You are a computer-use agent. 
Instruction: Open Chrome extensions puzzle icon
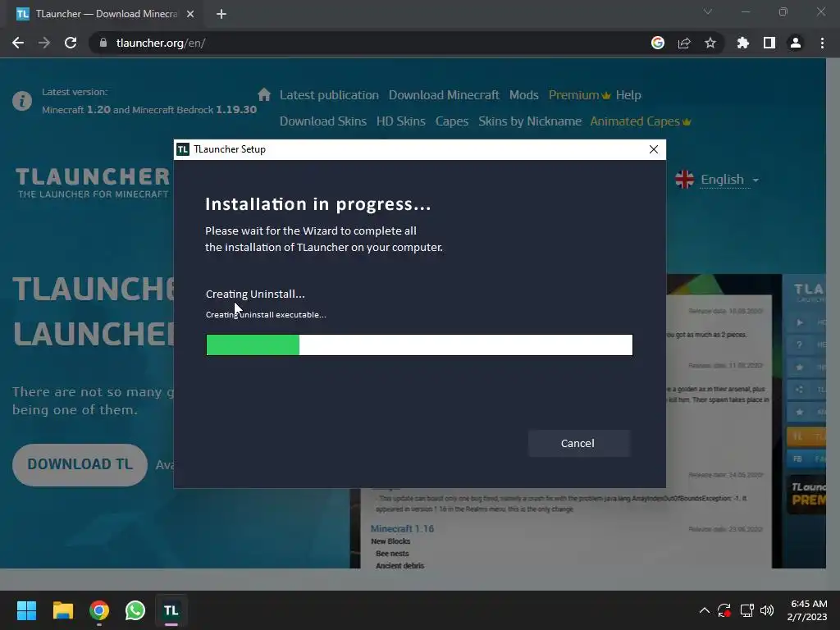coord(743,43)
